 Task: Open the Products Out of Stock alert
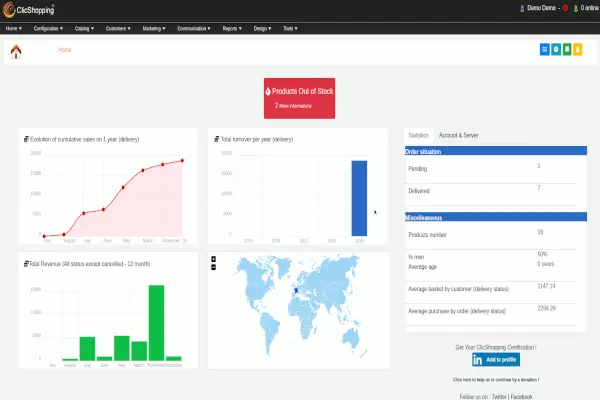299,96
